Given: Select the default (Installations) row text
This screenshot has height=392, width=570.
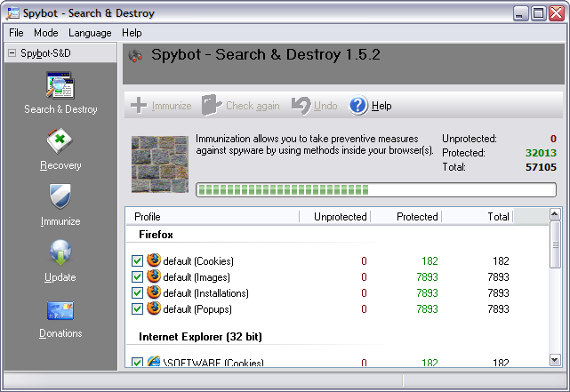Looking at the screenshot, I should click(x=205, y=293).
